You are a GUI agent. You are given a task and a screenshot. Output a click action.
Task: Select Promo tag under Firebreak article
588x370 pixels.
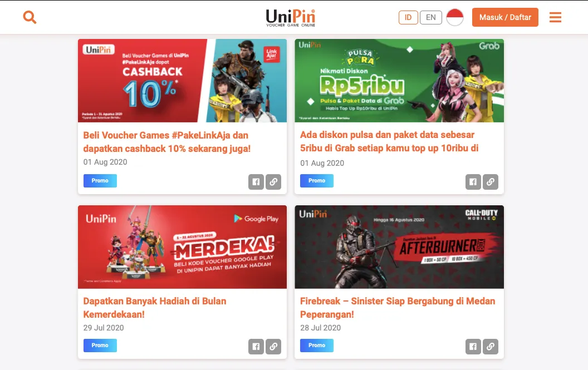(317, 346)
